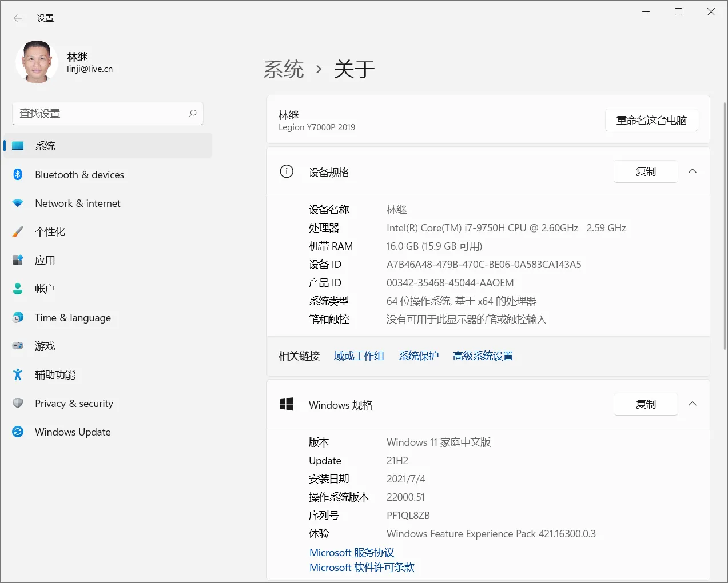Viewport: 728px width, 583px height.
Task: Click the install date 2021/7/4
Action: tap(406, 479)
